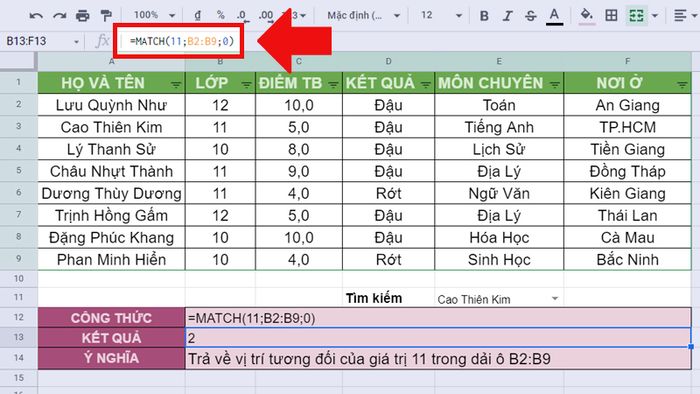Select cell Châu Nhựt Thành
This screenshot has height=394, width=700.
pos(111,171)
